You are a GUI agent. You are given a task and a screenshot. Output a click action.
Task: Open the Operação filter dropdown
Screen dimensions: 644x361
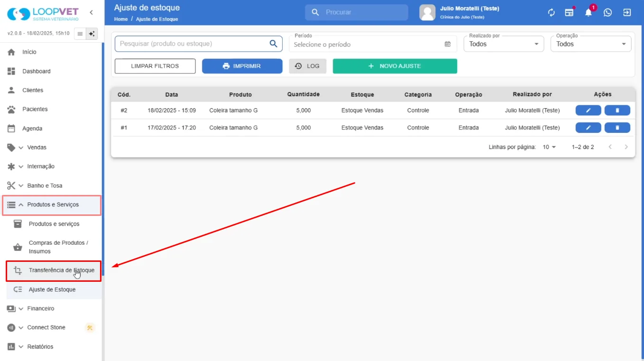pyautogui.click(x=591, y=44)
